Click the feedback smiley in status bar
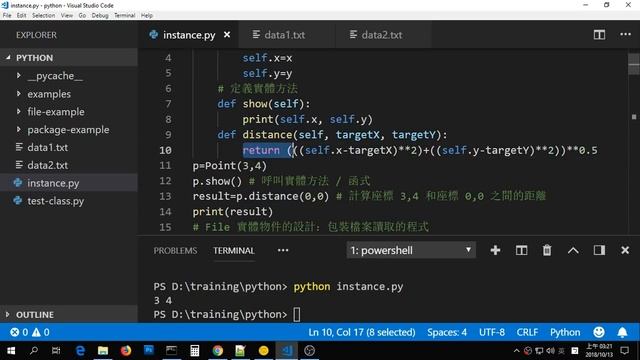 click(x=599, y=332)
